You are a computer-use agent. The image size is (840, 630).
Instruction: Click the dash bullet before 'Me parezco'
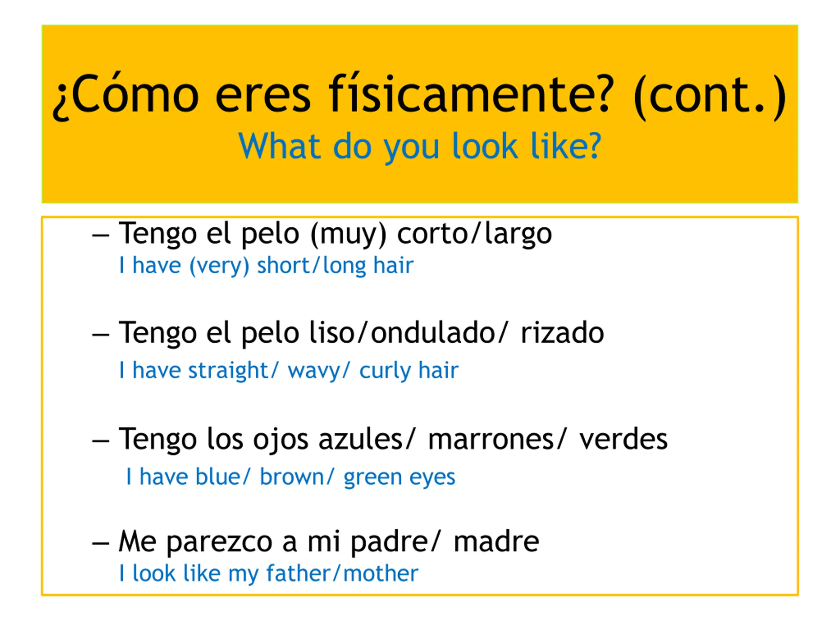click(101, 543)
